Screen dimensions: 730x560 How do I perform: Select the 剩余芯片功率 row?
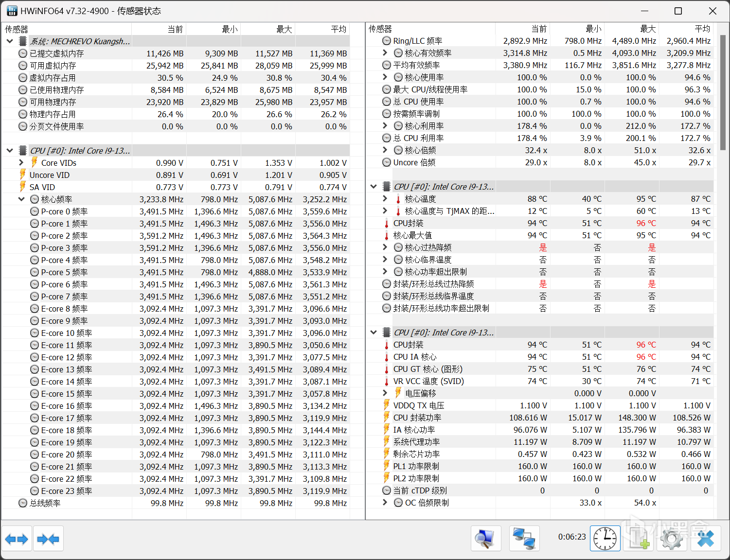point(539,454)
